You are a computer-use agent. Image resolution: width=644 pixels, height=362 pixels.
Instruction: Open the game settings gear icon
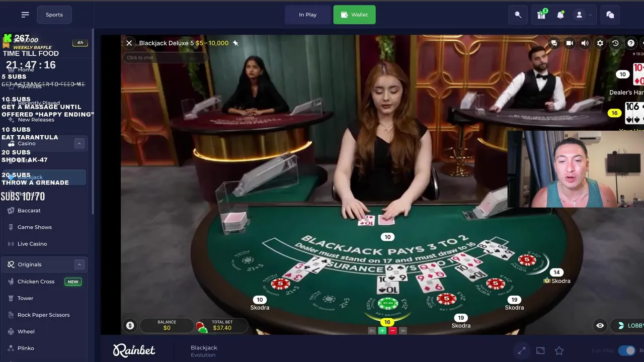(600, 43)
